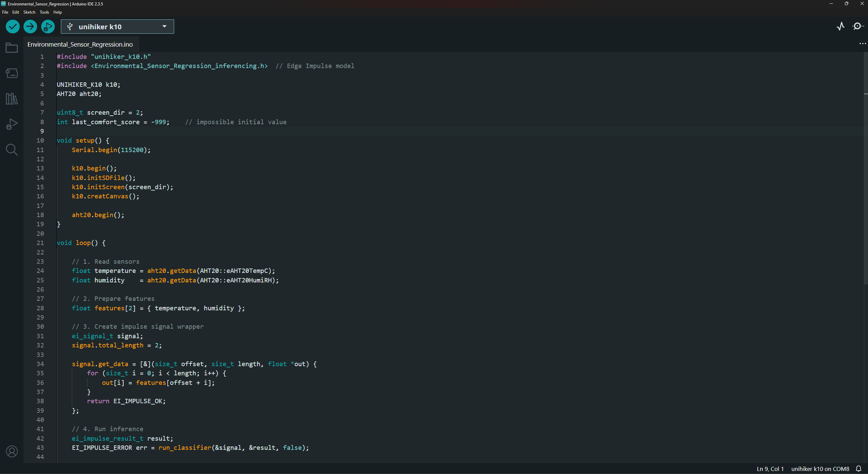Open the Debug sidebar panel icon
Screen dimensions: 868x474
coord(12,124)
